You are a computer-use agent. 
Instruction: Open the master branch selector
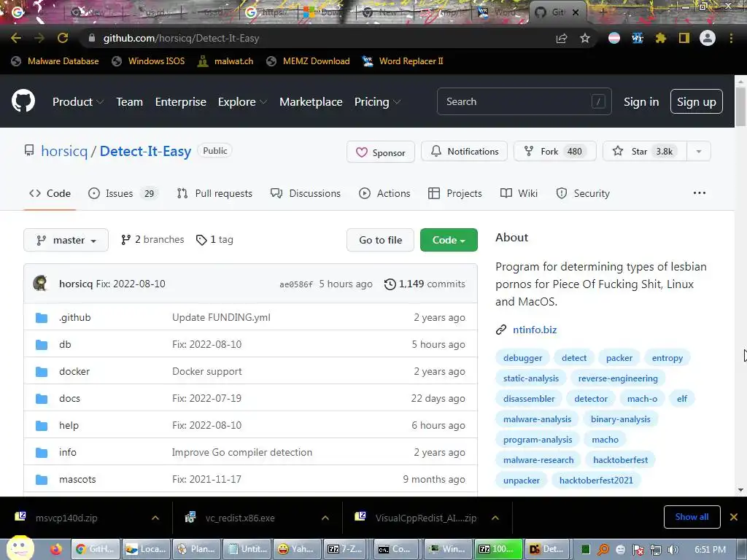(x=66, y=240)
